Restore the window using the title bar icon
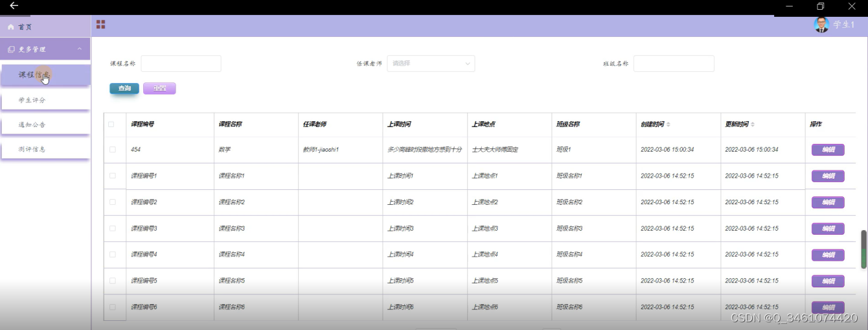The width and height of the screenshot is (868, 330). (x=821, y=6)
